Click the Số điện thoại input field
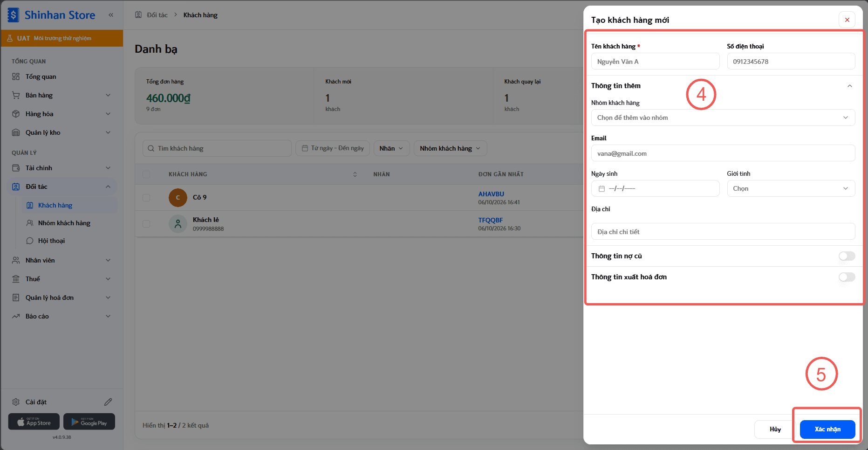 coord(791,61)
